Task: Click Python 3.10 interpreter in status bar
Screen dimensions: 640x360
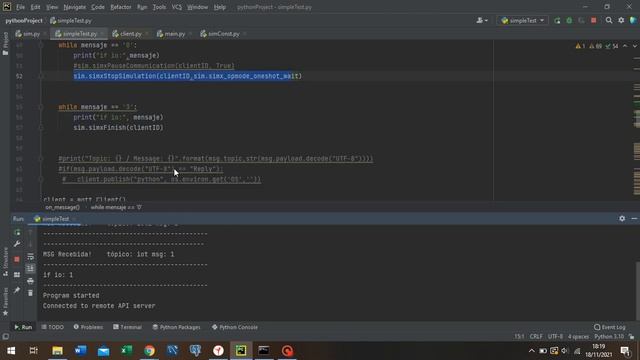Action: (x=609, y=337)
